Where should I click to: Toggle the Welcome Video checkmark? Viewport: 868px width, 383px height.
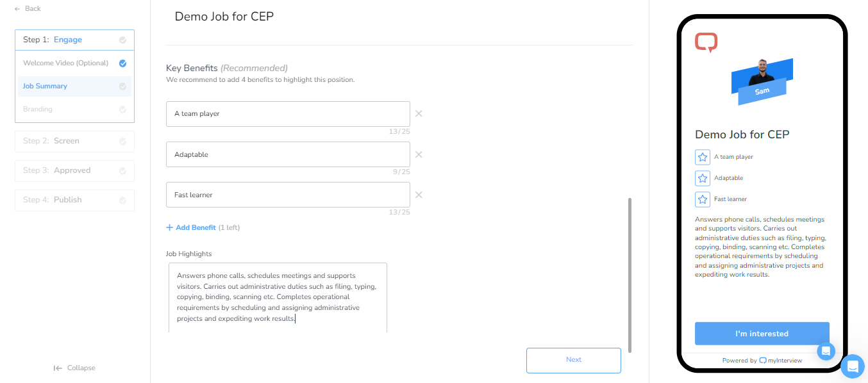[122, 63]
